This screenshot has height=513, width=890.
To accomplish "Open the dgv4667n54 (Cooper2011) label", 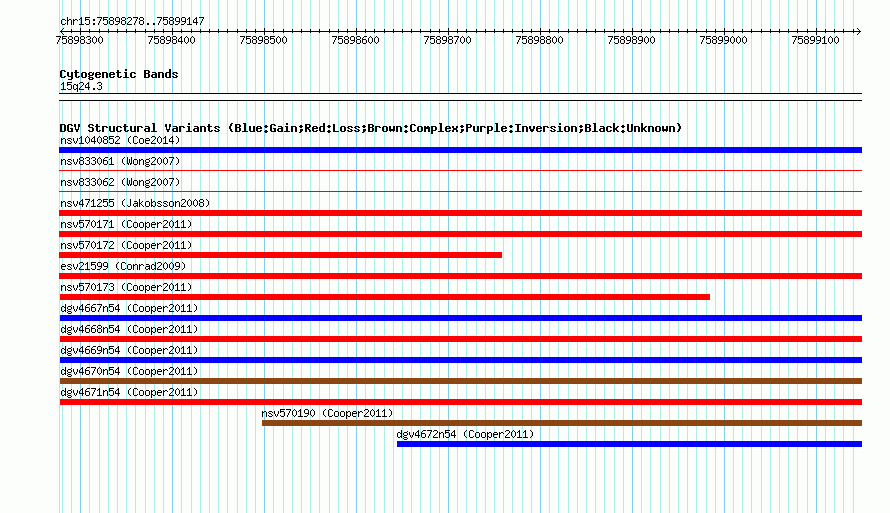I will pos(129,308).
